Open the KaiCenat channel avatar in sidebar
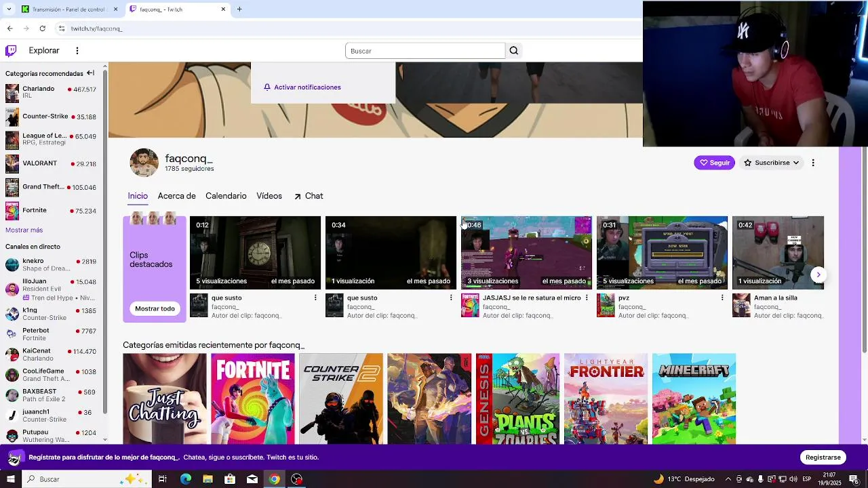 pyautogui.click(x=12, y=354)
